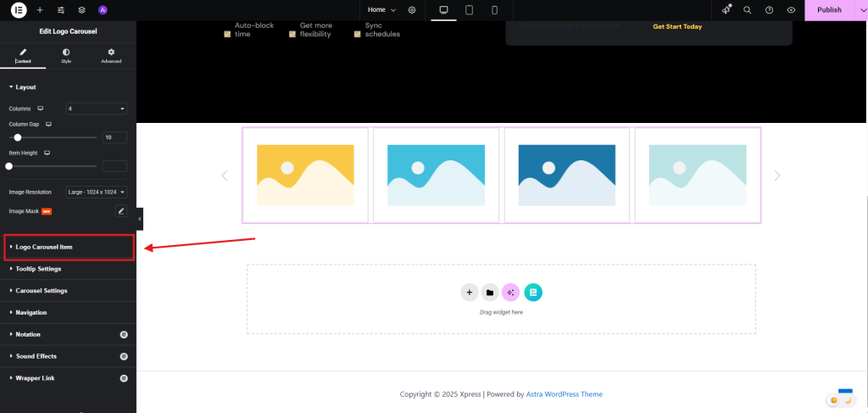
Task: Switch to the Advanced tab
Action: (x=111, y=57)
